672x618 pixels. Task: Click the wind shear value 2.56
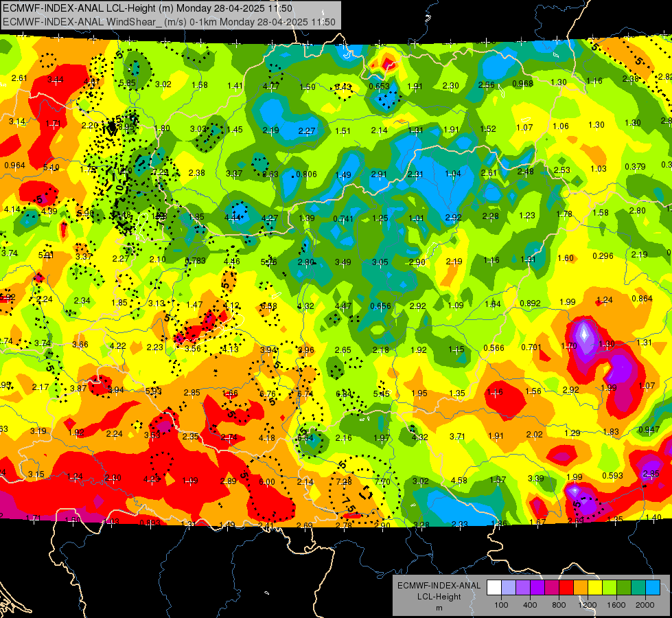click(x=487, y=85)
